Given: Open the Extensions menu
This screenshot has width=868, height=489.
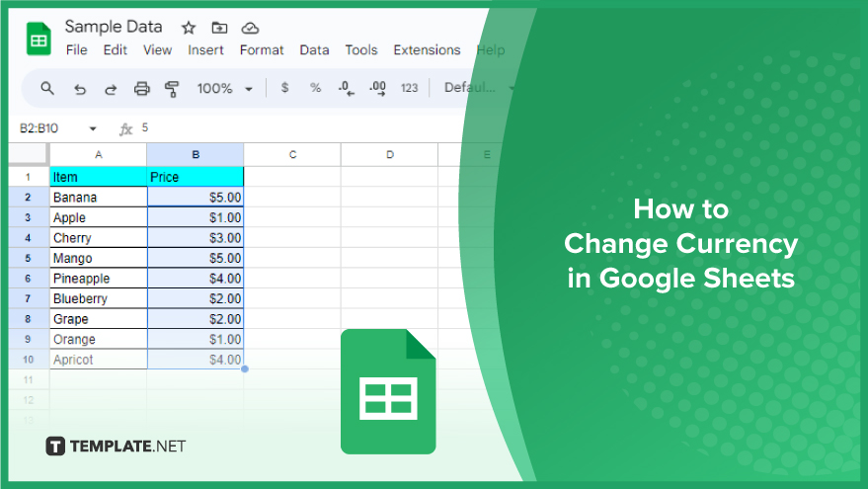Looking at the screenshot, I should point(427,49).
